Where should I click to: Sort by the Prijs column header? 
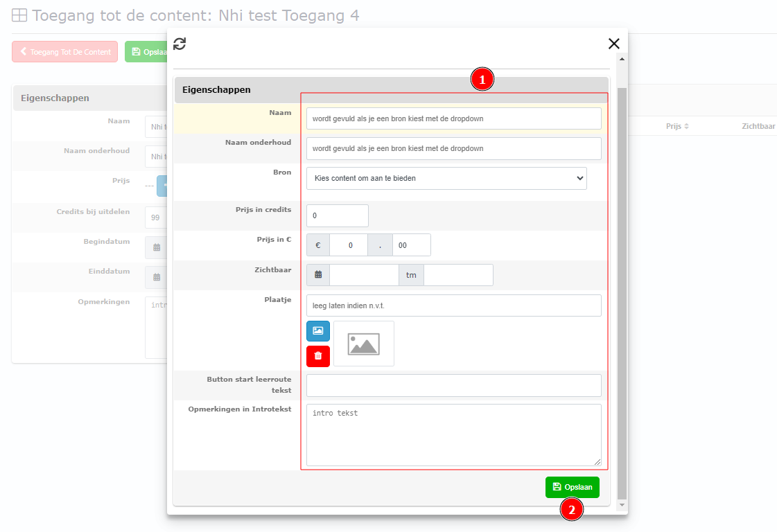pos(677,127)
